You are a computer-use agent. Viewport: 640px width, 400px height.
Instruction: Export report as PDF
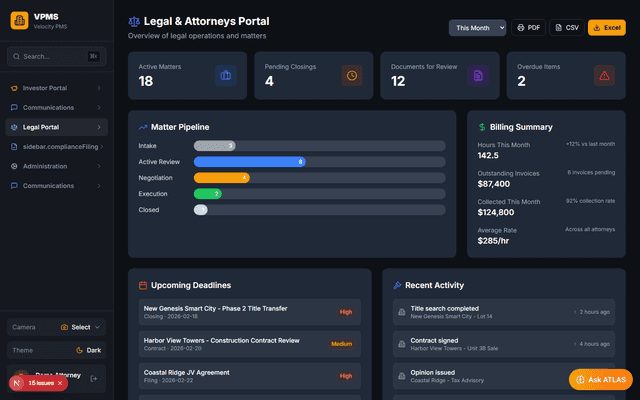[x=529, y=28]
